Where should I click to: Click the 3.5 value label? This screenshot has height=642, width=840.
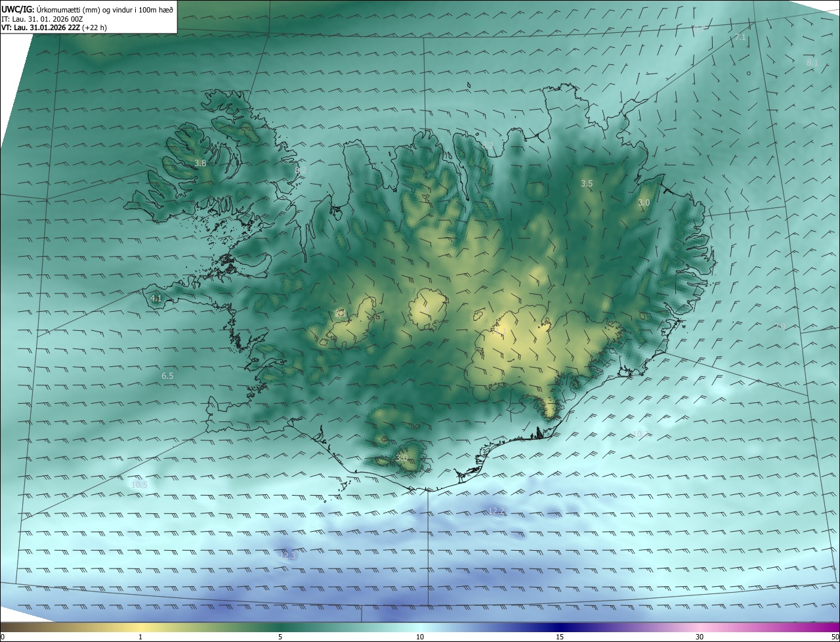[x=587, y=184]
